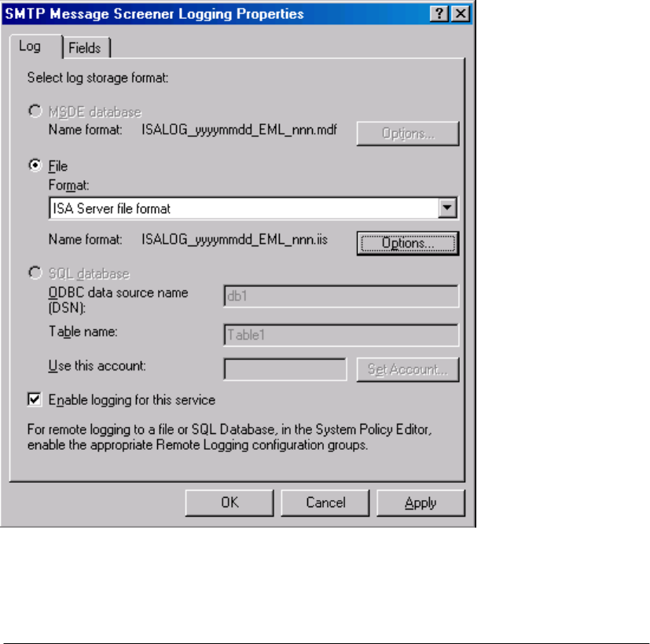The width and height of the screenshot is (650, 644).
Task: Click the Table name field
Action: [341, 335]
